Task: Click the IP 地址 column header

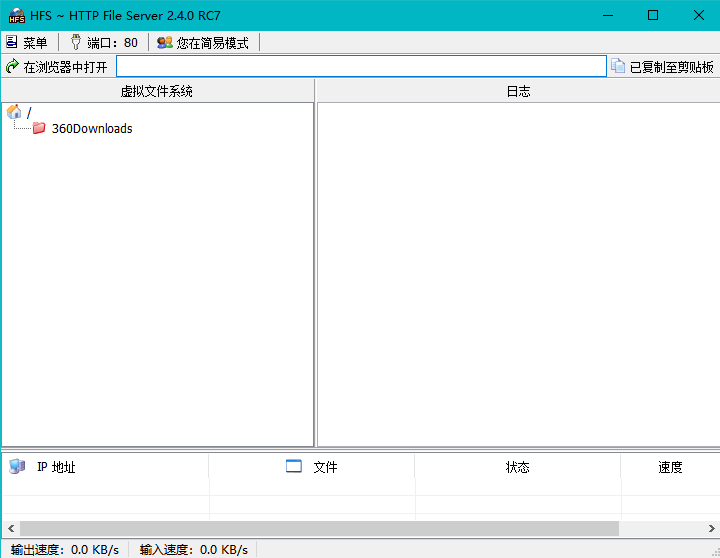Action: click(105, 467)
